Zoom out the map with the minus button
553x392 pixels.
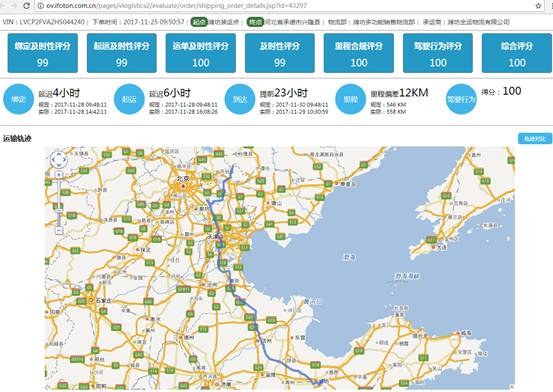coord(59,231)
